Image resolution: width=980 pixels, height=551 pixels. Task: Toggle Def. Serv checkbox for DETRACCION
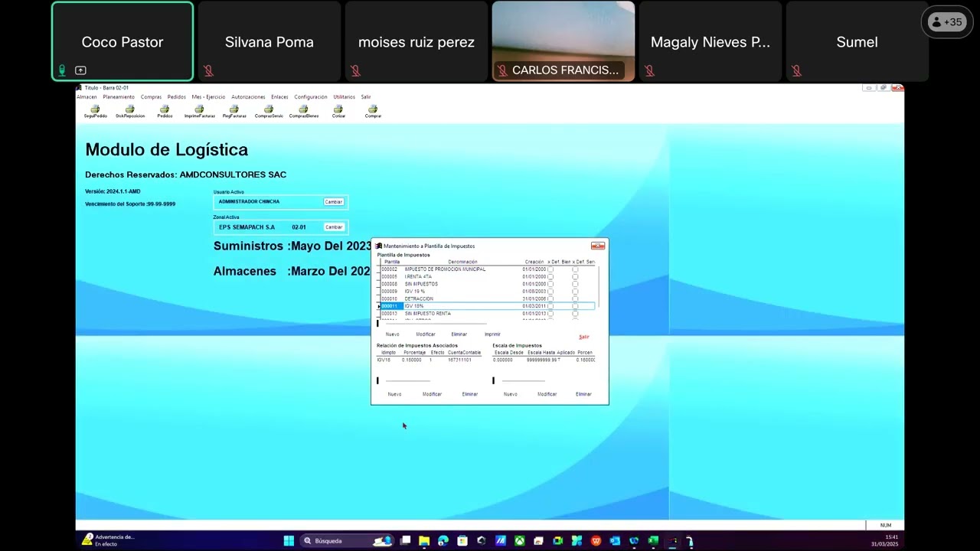pos(575,298)
